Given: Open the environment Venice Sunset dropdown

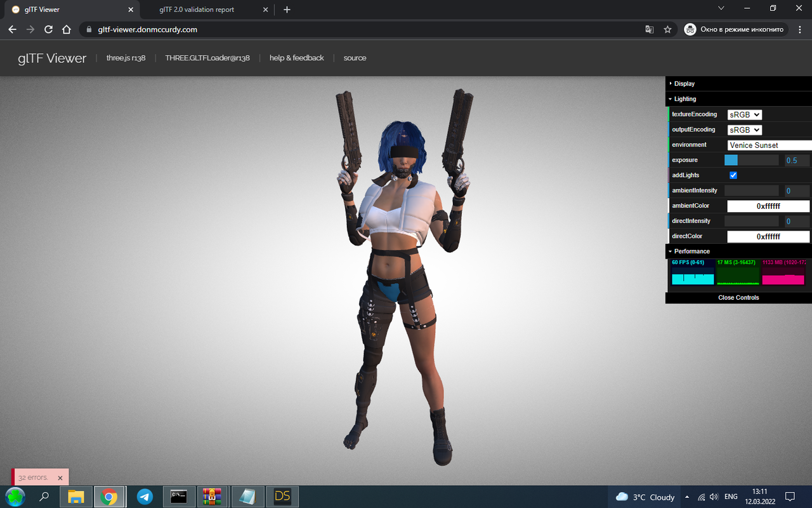Looking at the screenshot, I should tap(769, 145).
